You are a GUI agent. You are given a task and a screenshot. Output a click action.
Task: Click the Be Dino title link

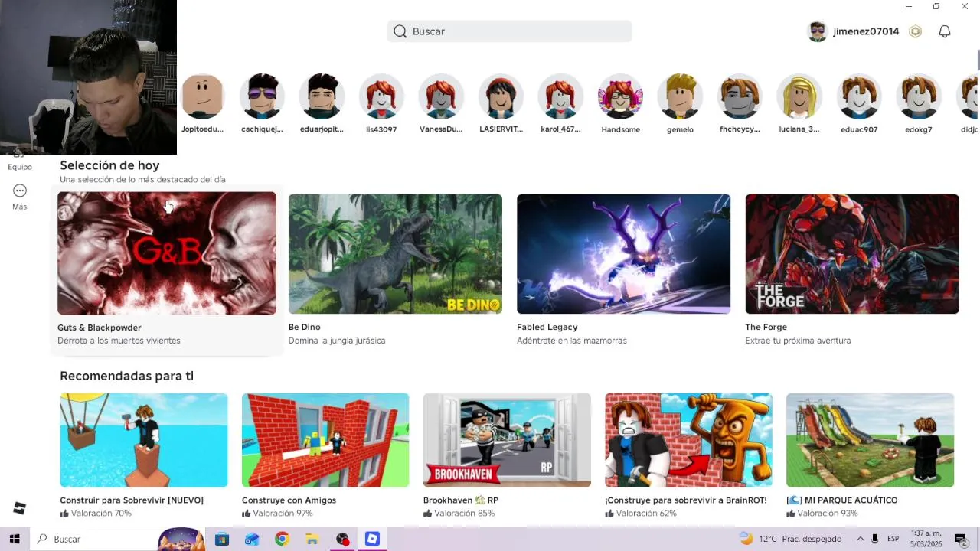pyautogui.click(x=305, y=327)
